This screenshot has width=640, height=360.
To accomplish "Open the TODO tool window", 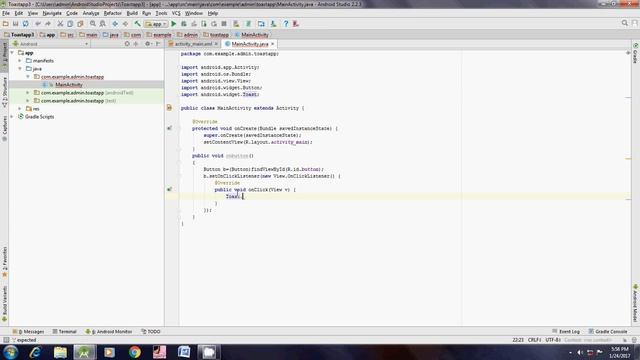I will point(151,331).
